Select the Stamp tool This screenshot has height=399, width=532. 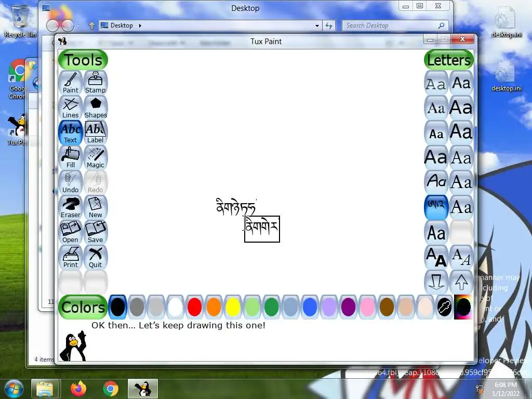[x=96, y=83]
